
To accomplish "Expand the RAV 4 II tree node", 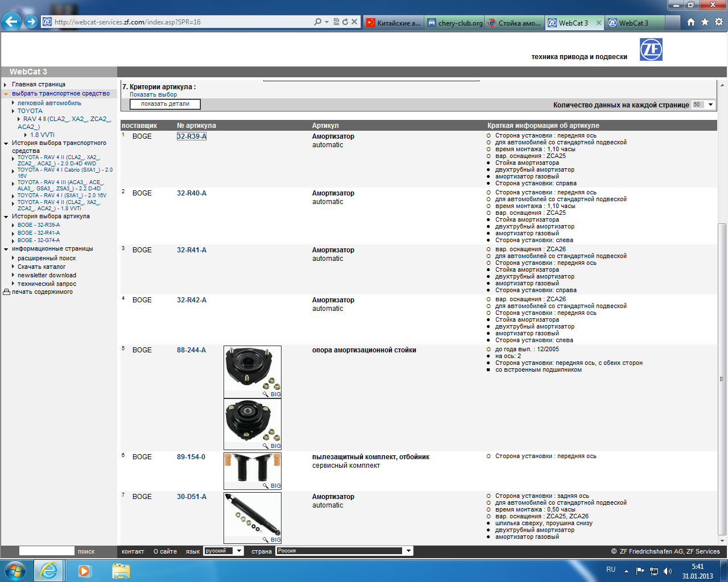I will (19, 119).
